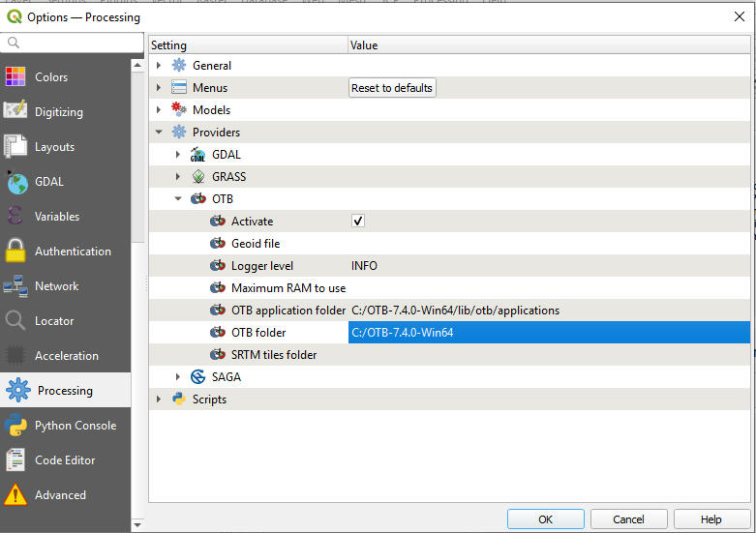Screen dimensions: 756x533
Task: Expand the Scripts settings group
Action: click(159, 399)
